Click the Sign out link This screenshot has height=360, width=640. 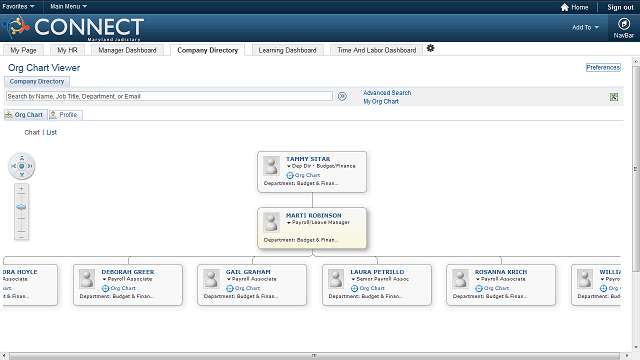(620, 7)
